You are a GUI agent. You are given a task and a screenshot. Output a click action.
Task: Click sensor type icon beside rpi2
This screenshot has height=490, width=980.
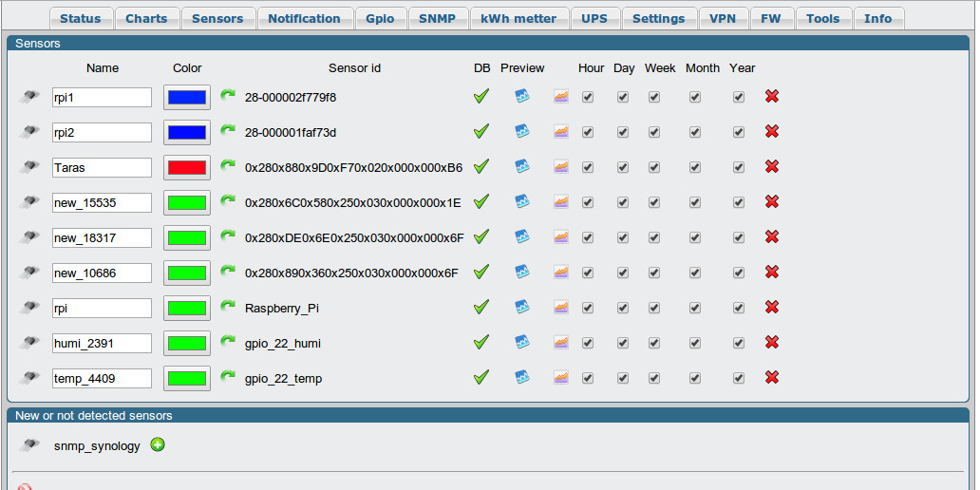(28, 131)
